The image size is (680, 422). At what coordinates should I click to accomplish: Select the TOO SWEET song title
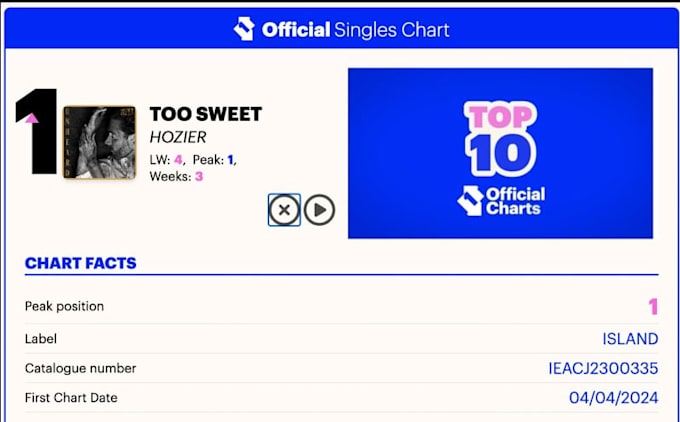[206, 114]
